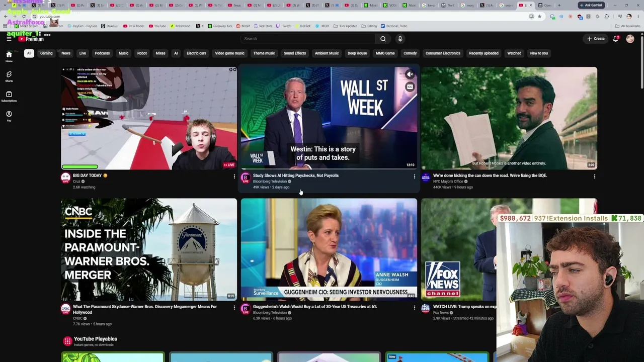Screen dimensions: 644x362
Task: Open Paramount Skydance-Warner Bros. video title
Action: [x=145, y=309]
